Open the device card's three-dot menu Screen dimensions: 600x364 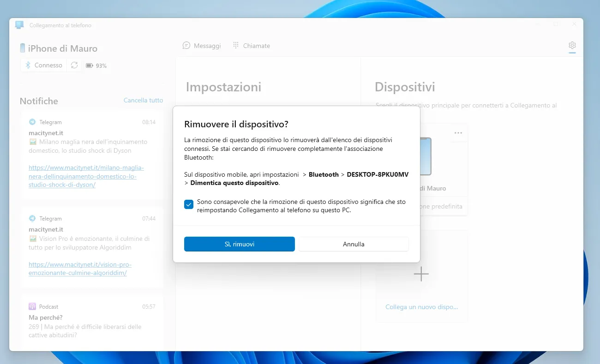tap(458, 132)
